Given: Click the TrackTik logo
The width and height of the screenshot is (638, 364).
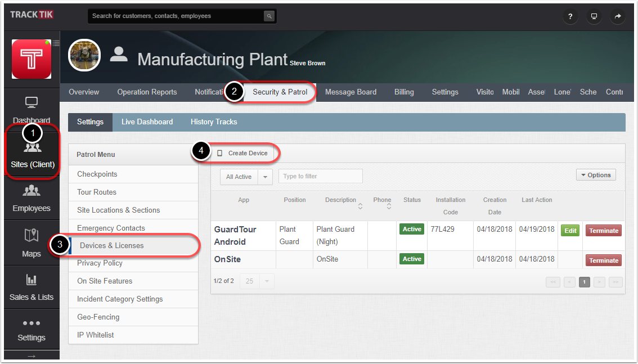Looking at the screenshot, I should click(x=32, y=15).
